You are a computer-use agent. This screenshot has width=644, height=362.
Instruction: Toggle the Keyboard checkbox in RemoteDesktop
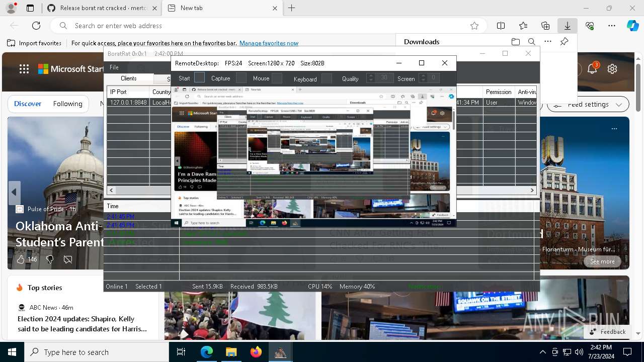tap(327, 78)
